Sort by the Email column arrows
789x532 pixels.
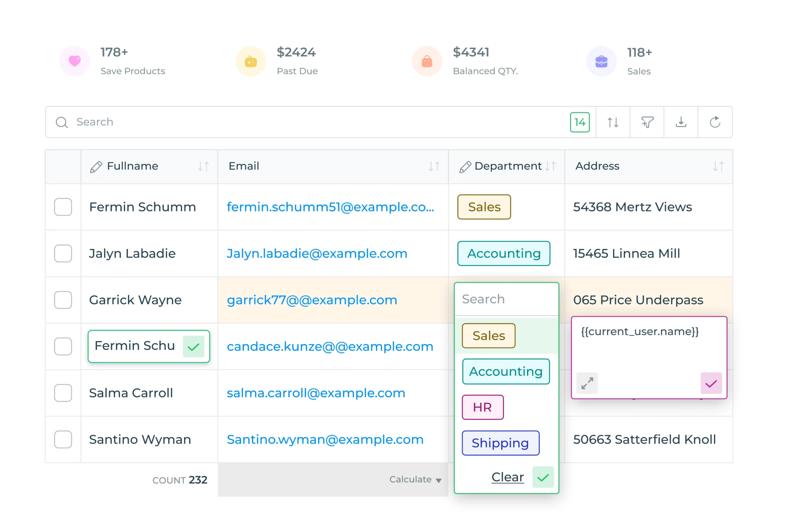[434, 166]
